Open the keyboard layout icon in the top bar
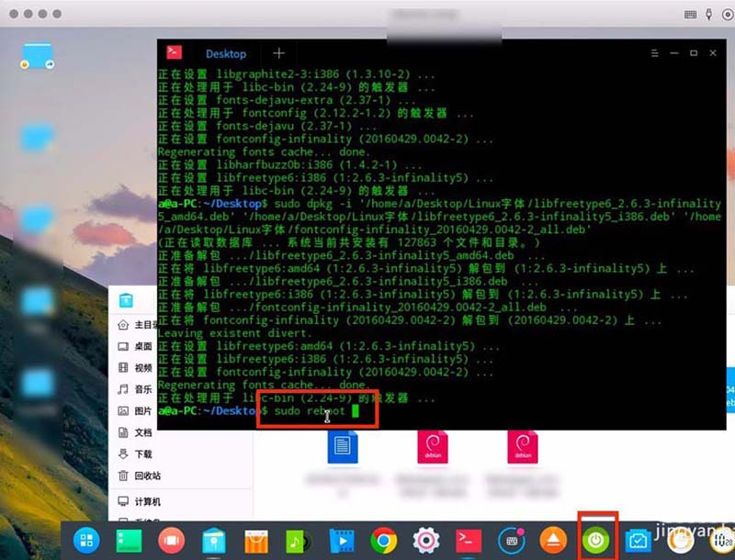735x560 pixels. pos(690,14)
